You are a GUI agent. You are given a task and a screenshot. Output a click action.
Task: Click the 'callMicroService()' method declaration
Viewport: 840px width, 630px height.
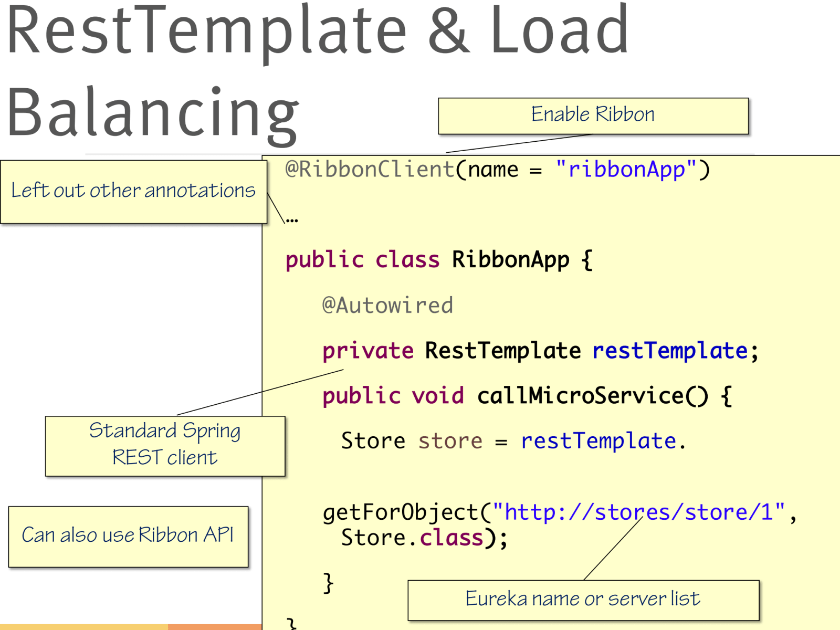pyautogui.click(x=527, y=396)
